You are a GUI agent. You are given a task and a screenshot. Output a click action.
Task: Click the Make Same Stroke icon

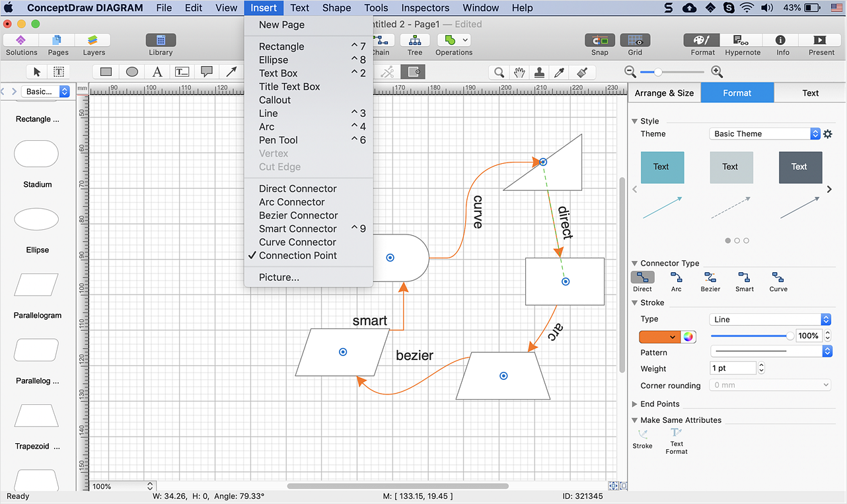642,435
